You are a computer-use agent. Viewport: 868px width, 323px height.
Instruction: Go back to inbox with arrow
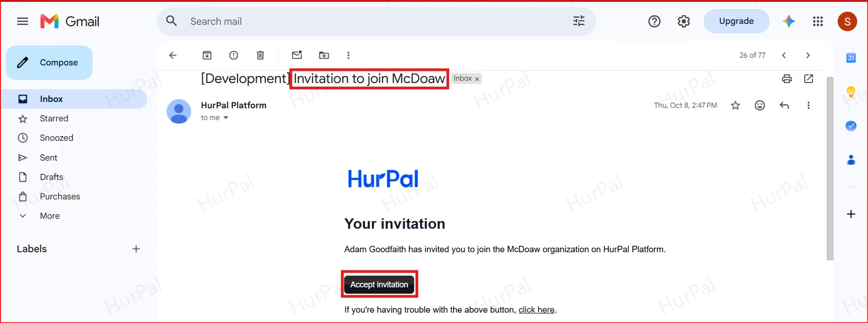point(173,55)
